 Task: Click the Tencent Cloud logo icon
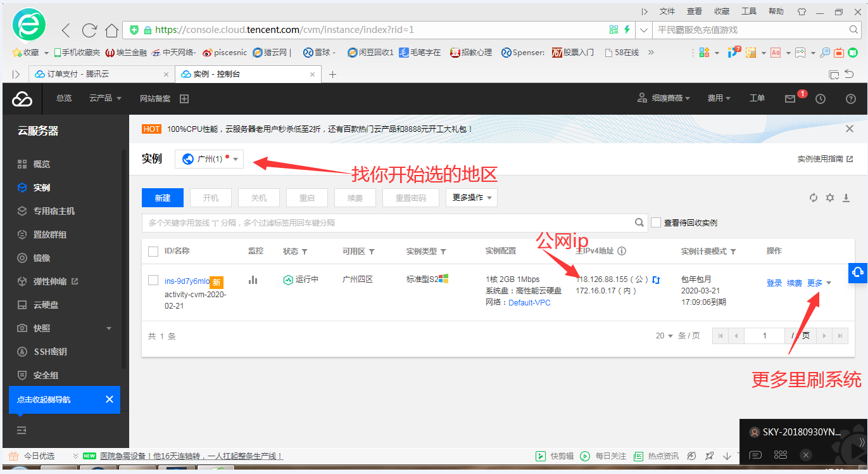pyautogui.click(x=22, y=99)
